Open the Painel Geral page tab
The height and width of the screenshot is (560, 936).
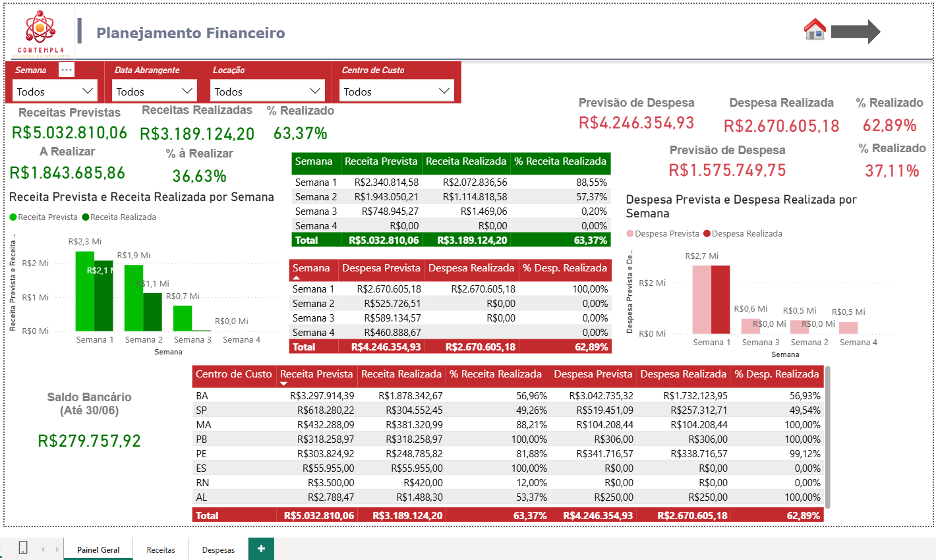point(98,549)
